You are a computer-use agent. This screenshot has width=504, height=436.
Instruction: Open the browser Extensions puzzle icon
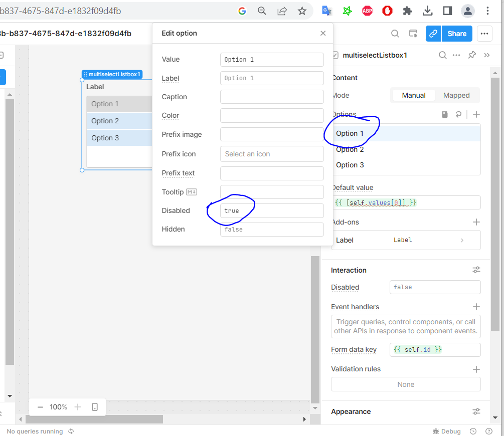(407, 11)
